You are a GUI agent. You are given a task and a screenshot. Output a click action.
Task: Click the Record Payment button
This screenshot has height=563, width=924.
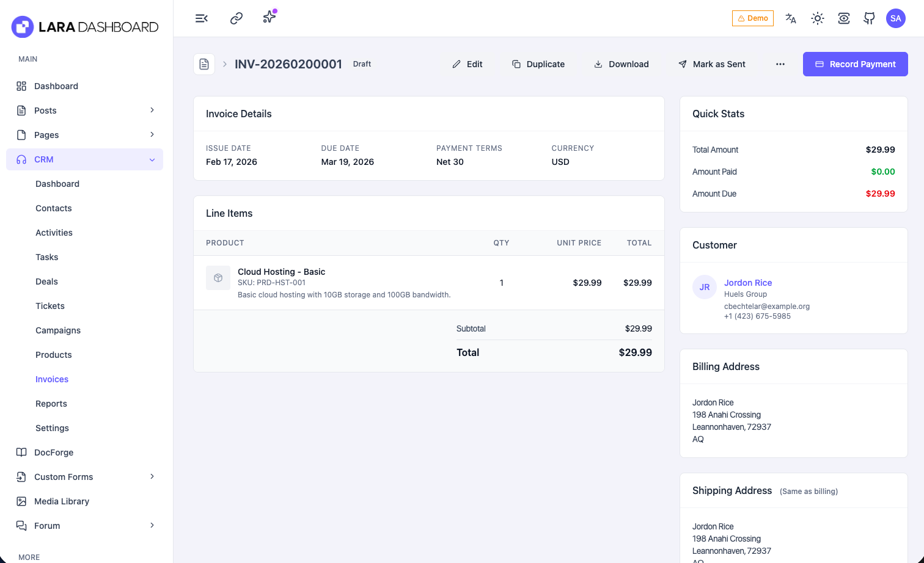tap(856, 64)
